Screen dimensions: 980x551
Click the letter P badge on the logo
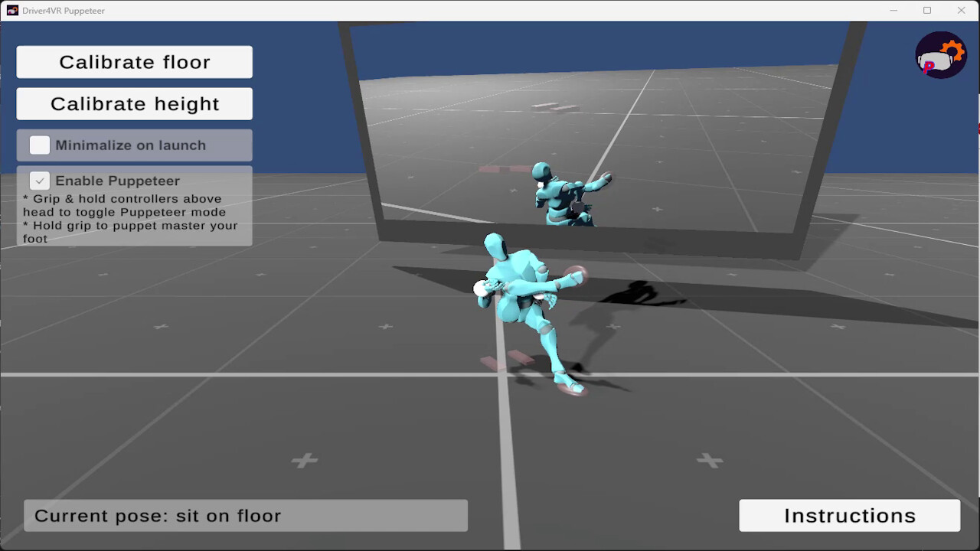coord(930,68)
